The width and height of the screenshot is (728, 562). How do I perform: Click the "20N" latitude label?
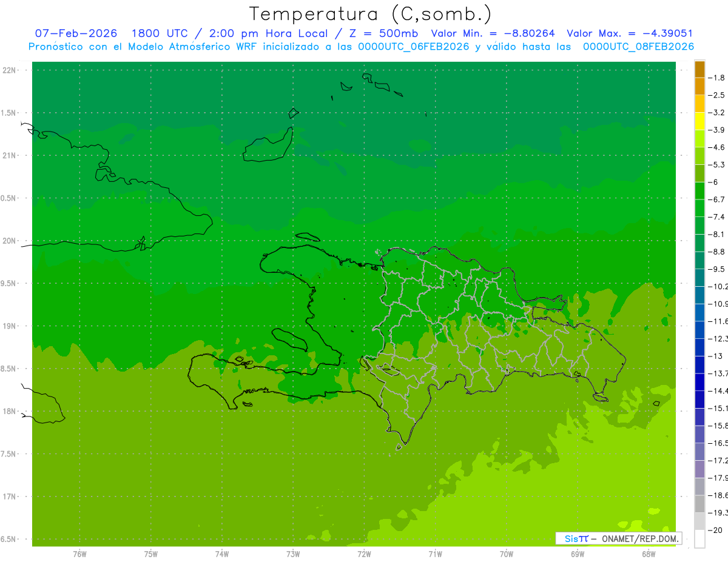click(10, 241)
